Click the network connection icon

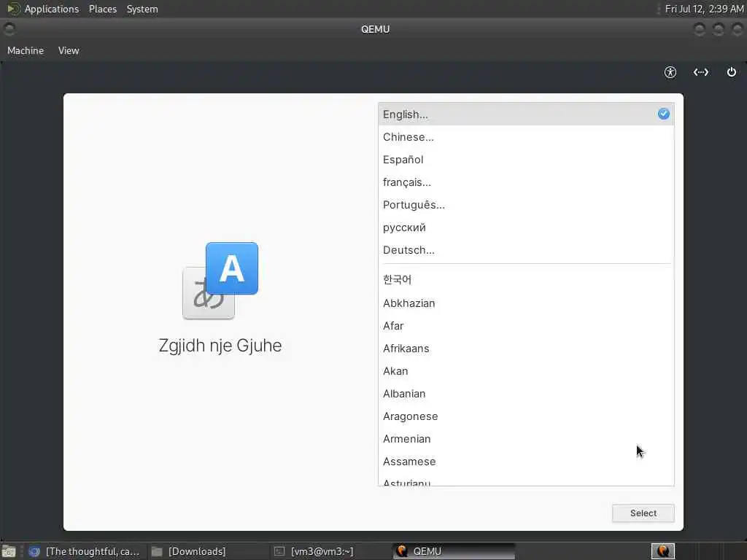[x=701, y=72]
